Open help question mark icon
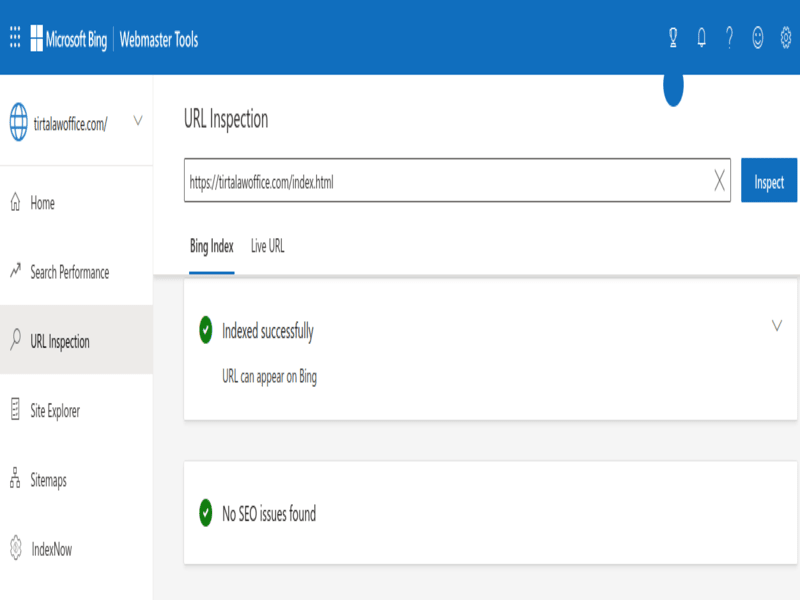This screenshot has height=600, width=800. 729,38
